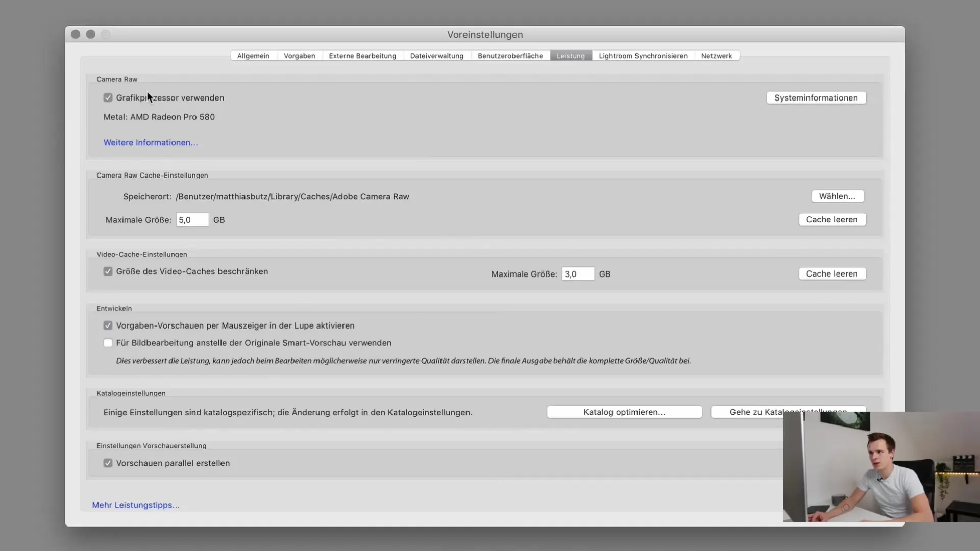
Task: Switch to Lightroom Synchronisieren tab
Action: tap(643, 56)
